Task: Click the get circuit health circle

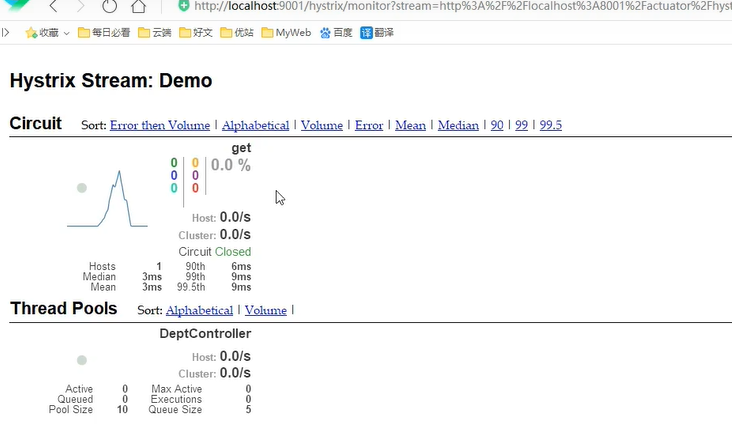Action: click(82, 188)
